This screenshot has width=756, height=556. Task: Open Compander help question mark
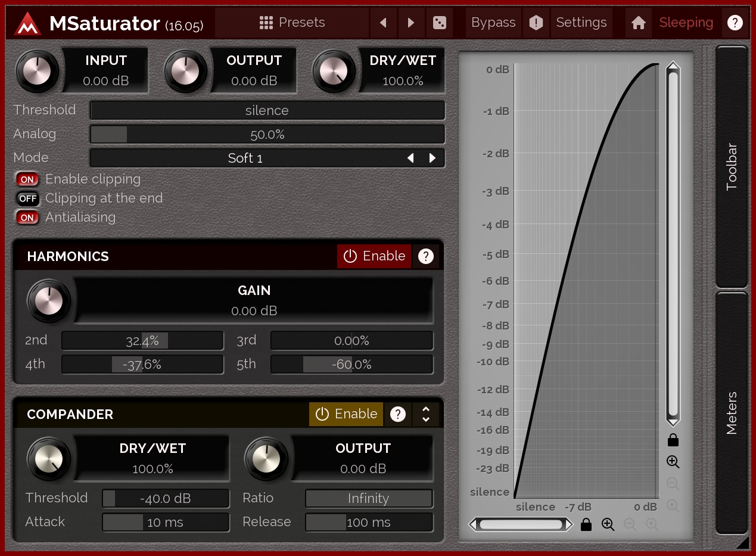tap(398, 414)
